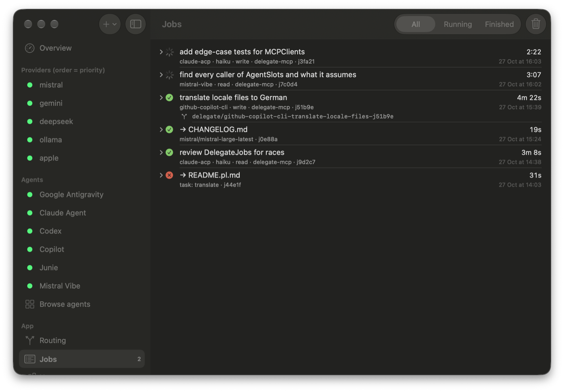The image size is (564, 392).
Task: Expand the find every caller job
Action: coord(161,75)
